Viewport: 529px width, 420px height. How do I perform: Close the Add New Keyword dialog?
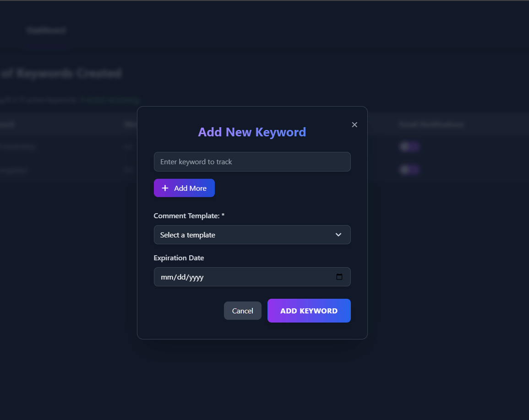click(354, 125)
